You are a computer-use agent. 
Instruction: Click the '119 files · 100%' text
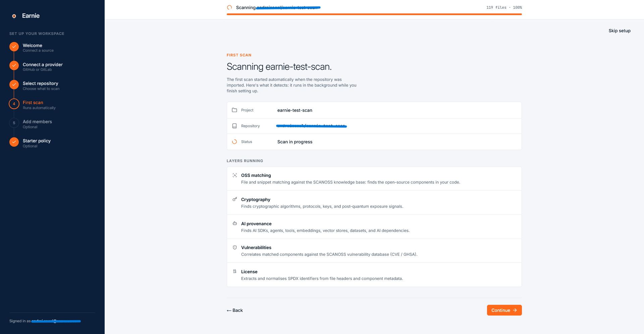pyautogui.click(x=504, y=7)
